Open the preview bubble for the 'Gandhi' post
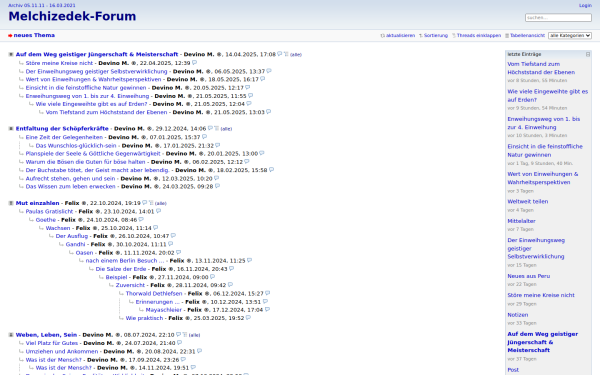Image resolution: width=600 pixels, height=375 pixels. click(171, 244)
